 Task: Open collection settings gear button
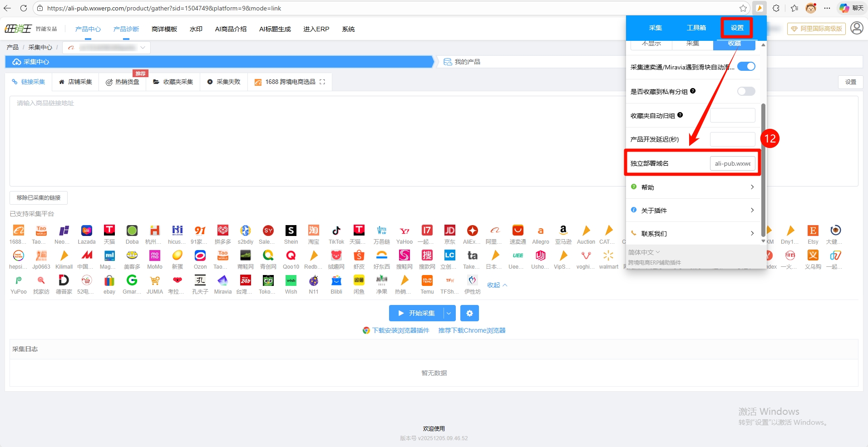coord(469,313)
